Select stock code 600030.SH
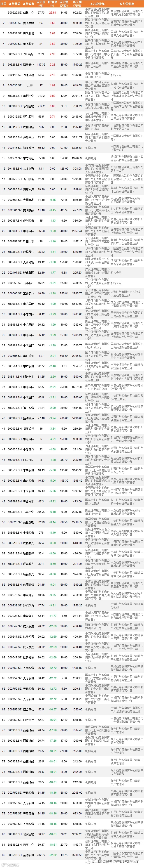The width and height of the screenshot is (144, 868). tap(15, 450)
